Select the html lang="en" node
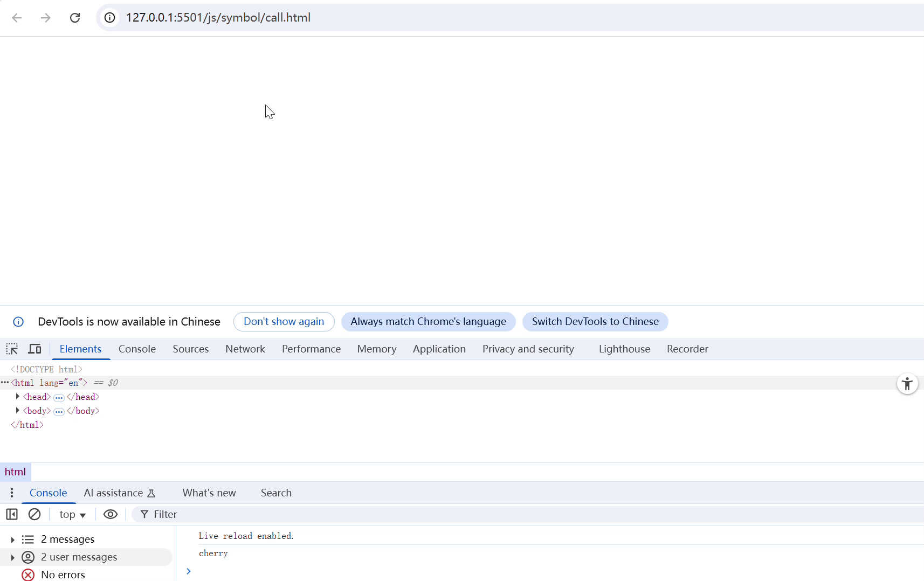Screen dimensions: 924x581 49,383
